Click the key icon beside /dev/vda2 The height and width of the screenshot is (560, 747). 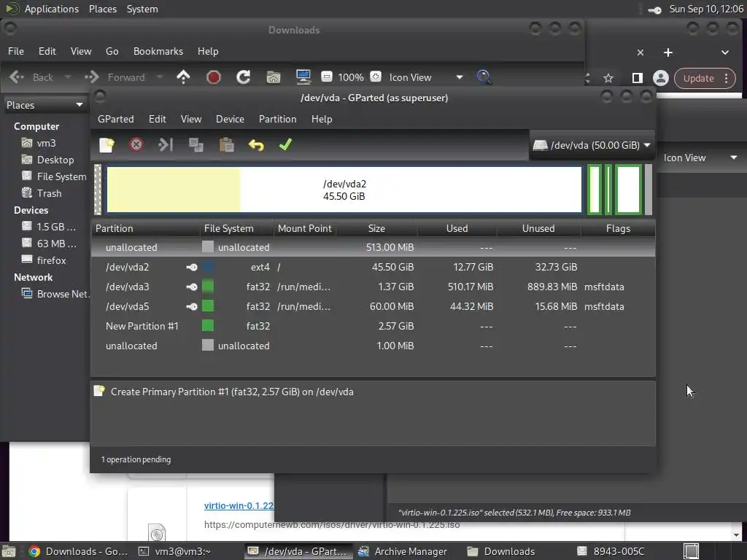click(x=192, y=267)
